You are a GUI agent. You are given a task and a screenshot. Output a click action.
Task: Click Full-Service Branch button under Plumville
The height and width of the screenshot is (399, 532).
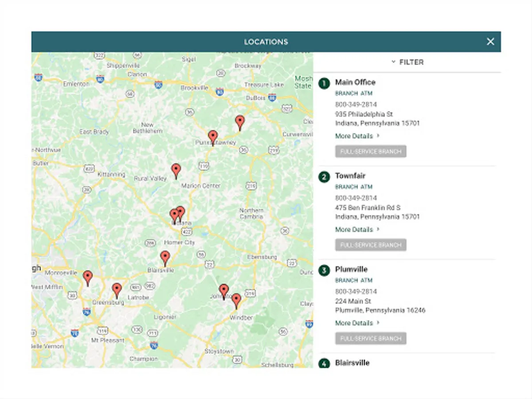[x=371, y=339]
